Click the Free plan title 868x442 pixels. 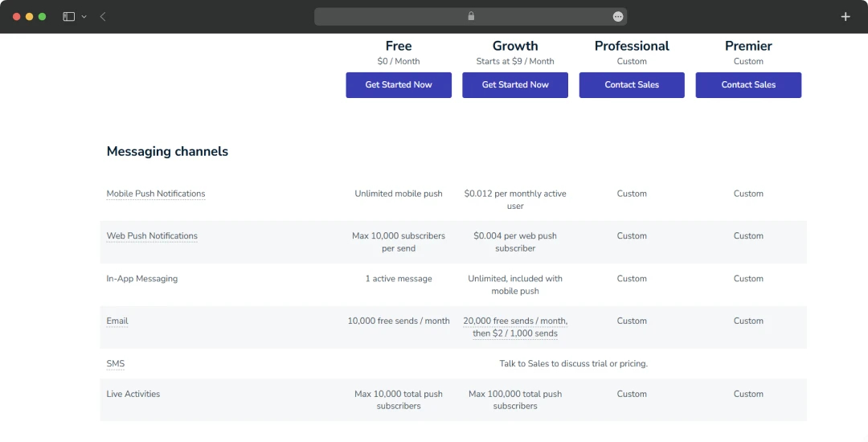pyautogui.click(x=399, y=46)
